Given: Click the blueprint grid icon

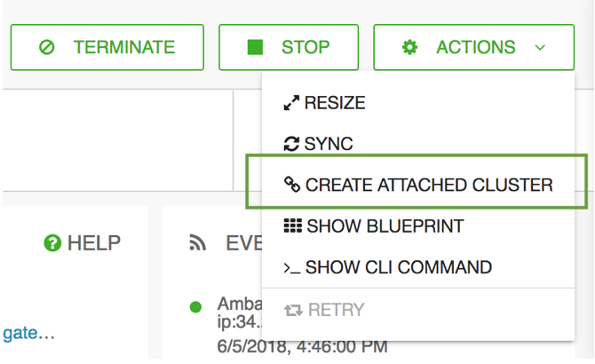Looking at the screenshot, I should tap(292, 226).
